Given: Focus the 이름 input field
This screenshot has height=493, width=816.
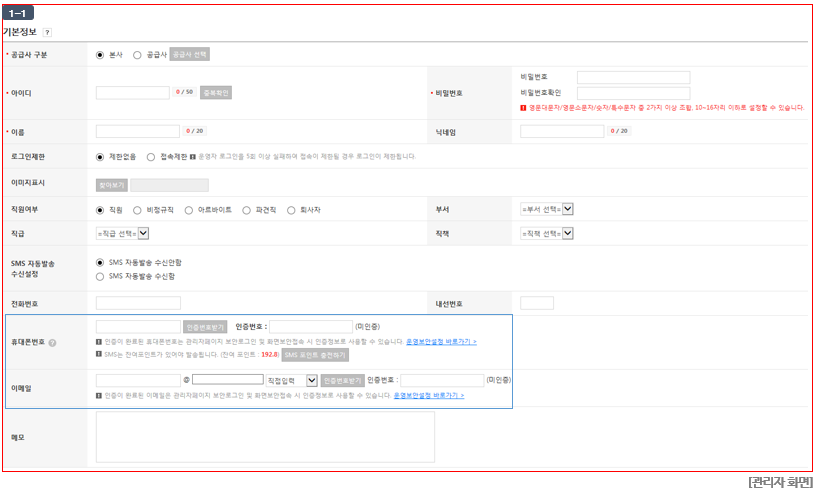Looking at the screenshot, I should tap(138, 131).
